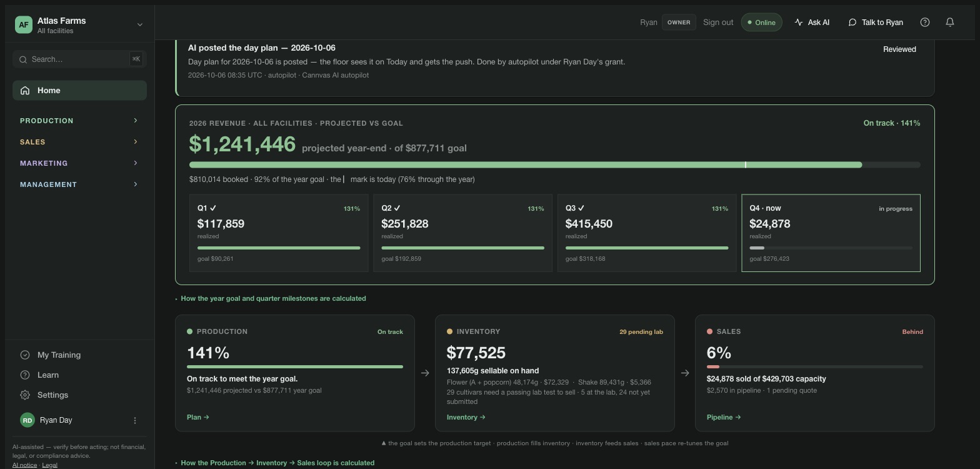Click the My Training checkmark icon
This screenshot has height=469, width=980.
(25, 355)
